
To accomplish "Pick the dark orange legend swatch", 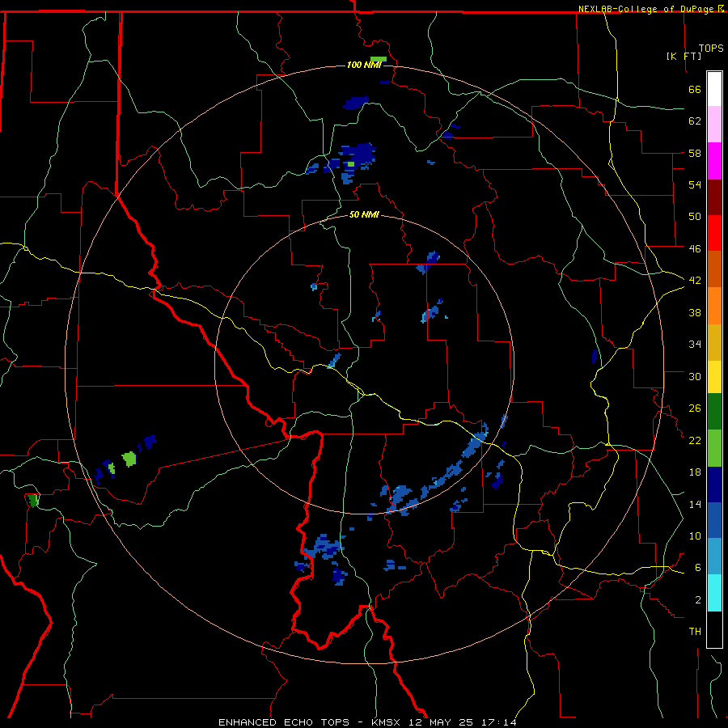I will pos(714,269).
